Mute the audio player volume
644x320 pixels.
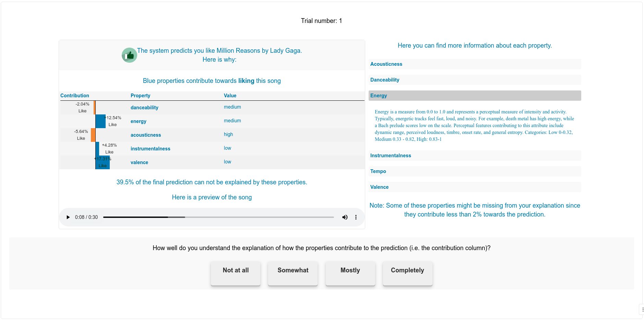pyautogui.click(x=345, y=217)
